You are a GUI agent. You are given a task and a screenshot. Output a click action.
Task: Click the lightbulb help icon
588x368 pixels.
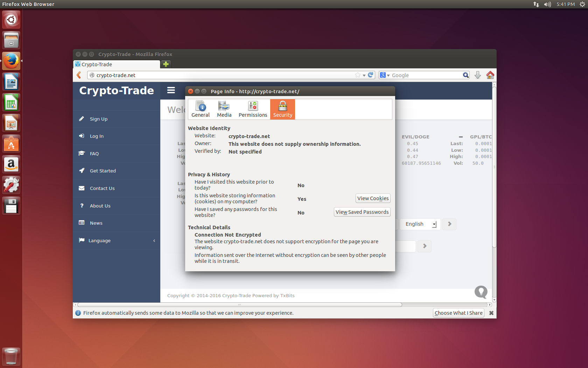pos(481,292)
